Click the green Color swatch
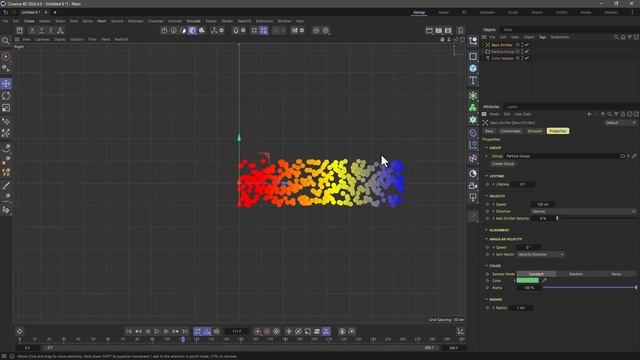This screenshot has height=360, width=640. [528, 281]
